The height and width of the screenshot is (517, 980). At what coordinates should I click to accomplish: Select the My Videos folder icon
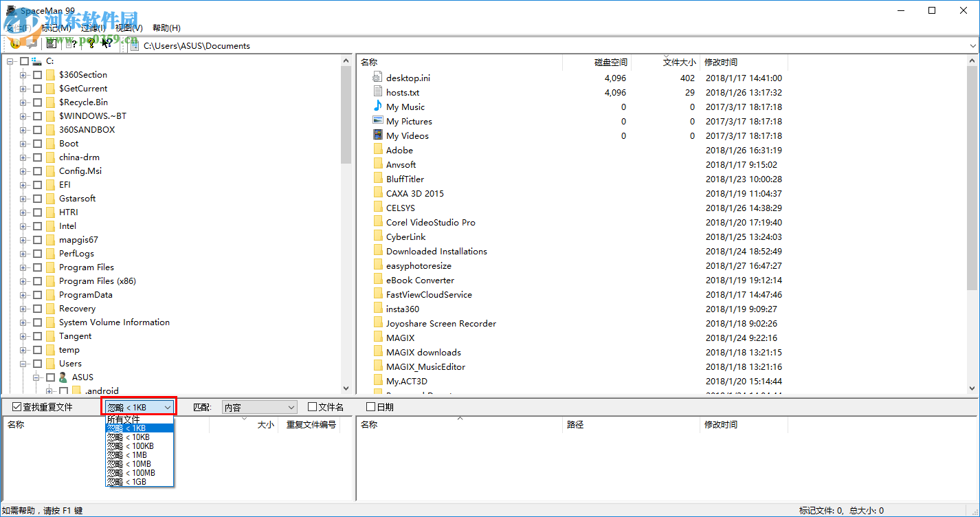[x=377, y=135]
